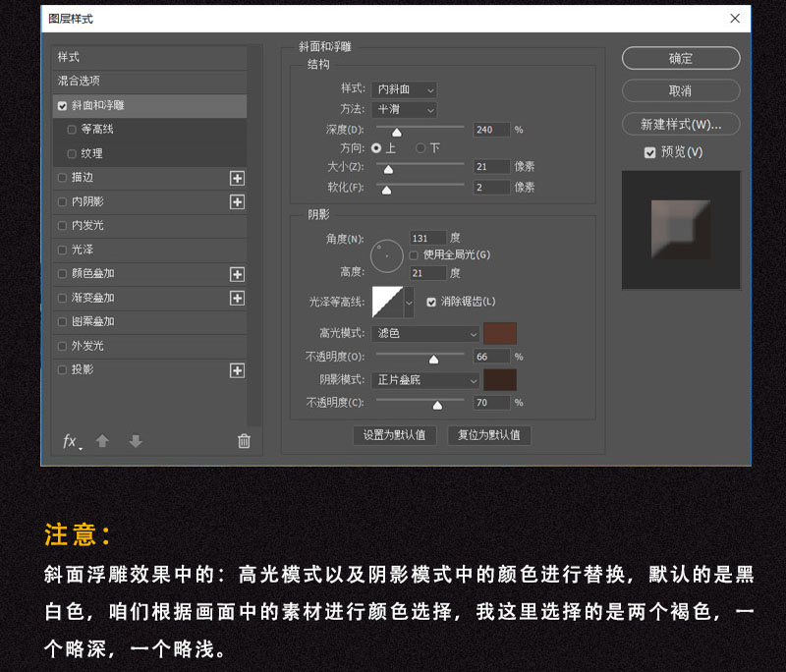Click the 高度 value field 21

point(428,273)
